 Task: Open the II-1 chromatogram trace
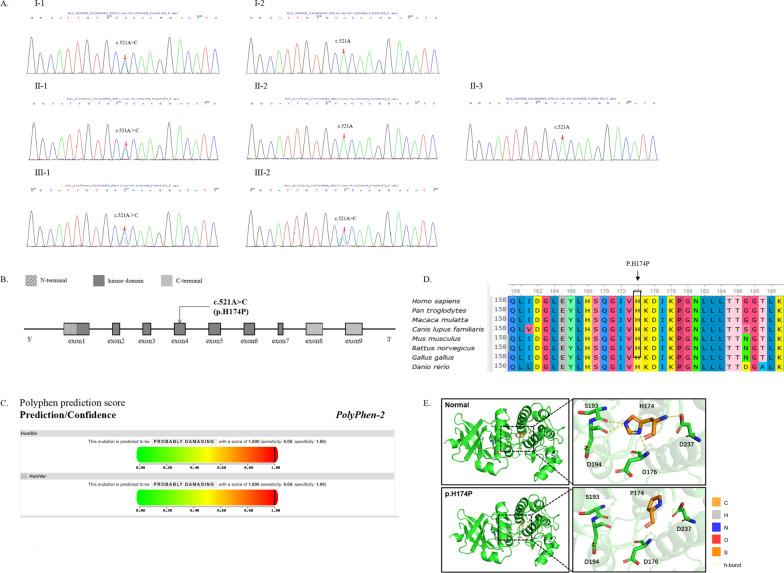(x=124, y=142)
